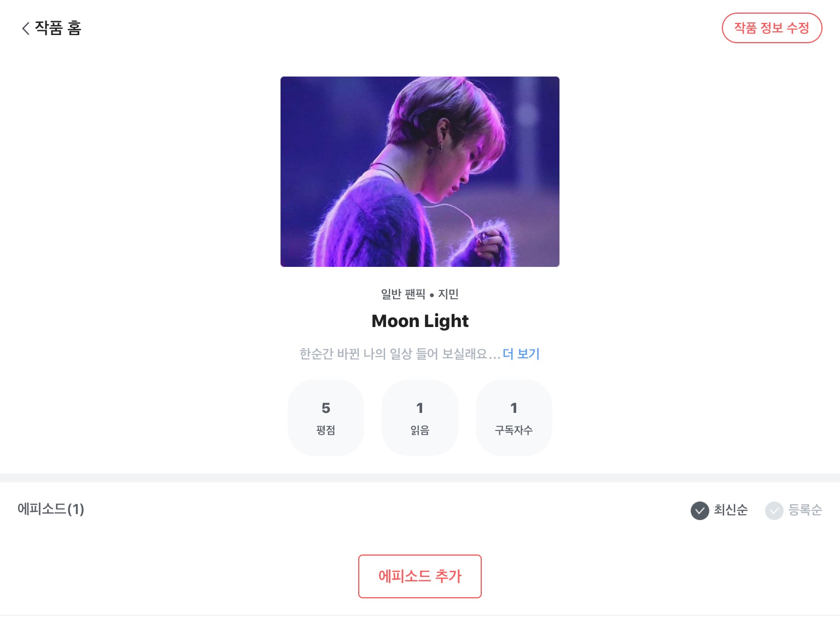
Task: Sort episodes by 최신순 label
Action: tap(731, 510)
